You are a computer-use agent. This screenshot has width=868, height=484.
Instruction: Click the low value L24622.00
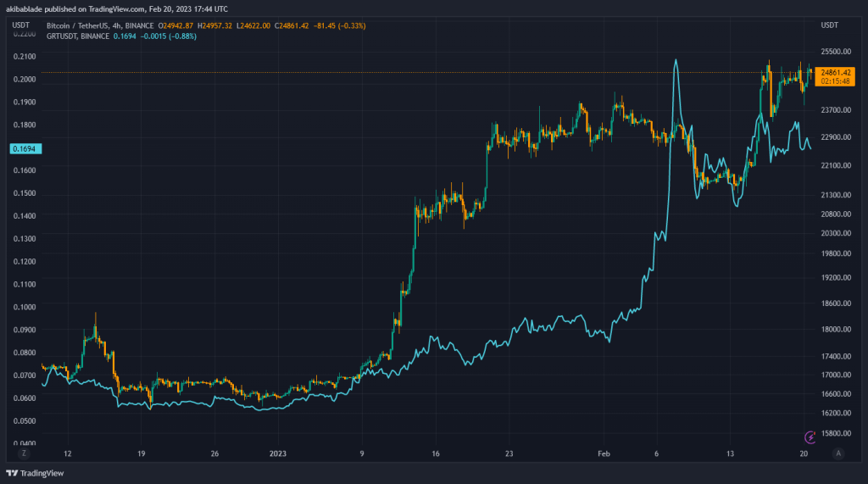click(253, 25)
